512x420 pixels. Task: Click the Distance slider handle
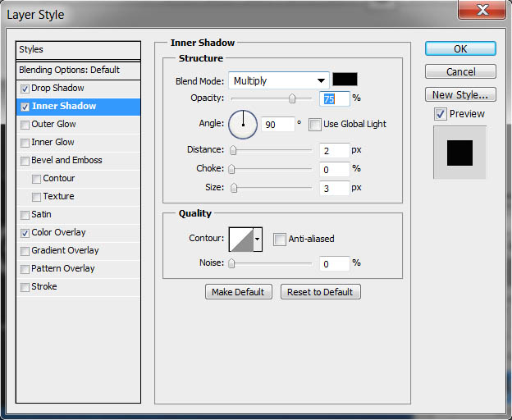[x=233, y=150]
